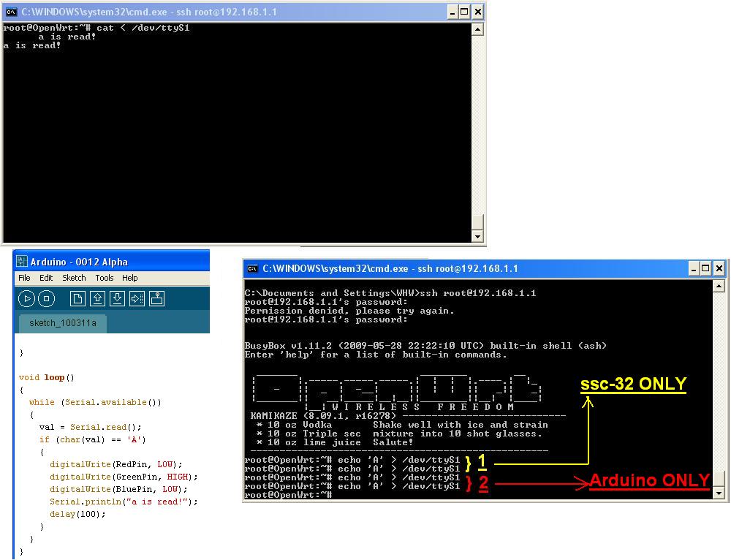The image size is (731, 560).
Task: Save the sketch using Arduino Save icon
Action: pyautogui.click(x=117, y=299)
